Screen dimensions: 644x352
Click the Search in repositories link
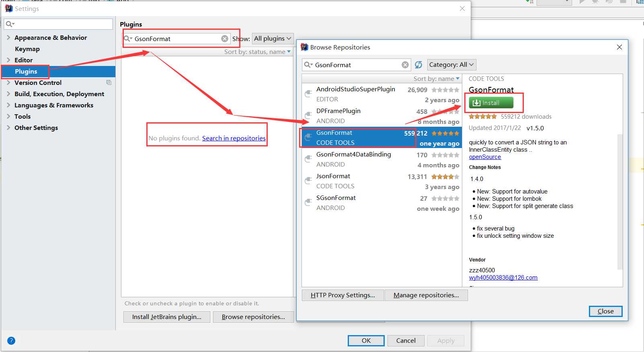point(234,138)
